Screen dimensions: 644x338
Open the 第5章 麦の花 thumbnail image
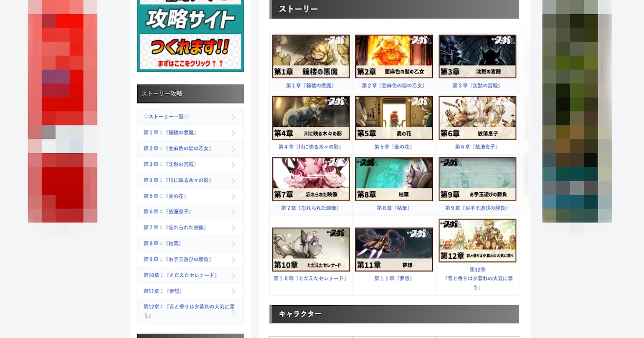(394, 118)
